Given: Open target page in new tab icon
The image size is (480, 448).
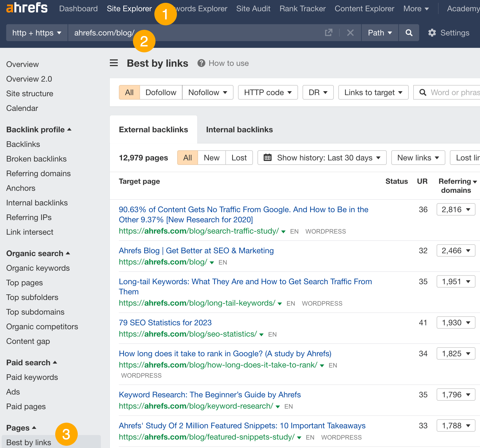Looking at the screenshot, I should (329, 33).
